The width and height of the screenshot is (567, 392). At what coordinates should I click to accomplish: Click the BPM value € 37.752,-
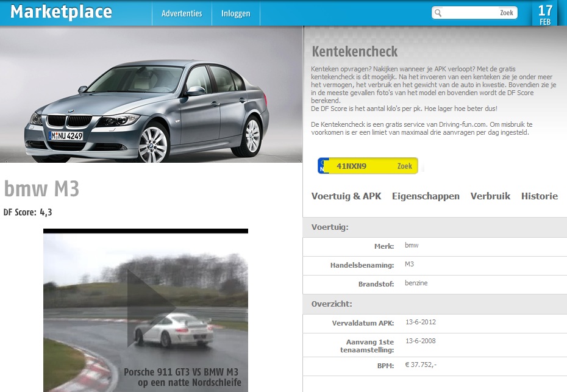tap(421, 365)
